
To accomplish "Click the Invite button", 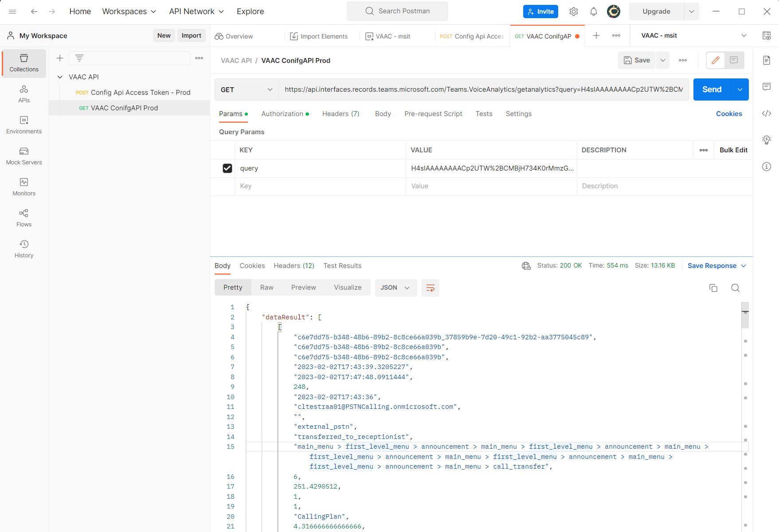I will pos(540,12).
